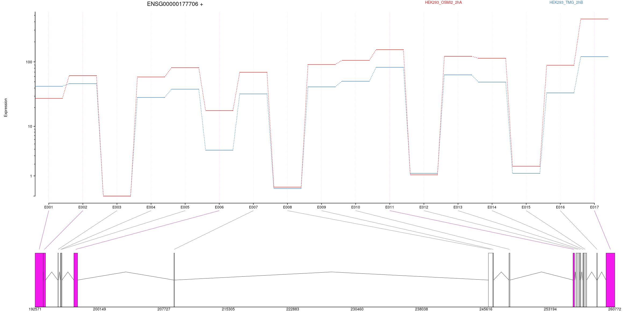Screen dimensions: 644x322
Task: Click the blue expression segment above E001
Action: tap(49, 86)
